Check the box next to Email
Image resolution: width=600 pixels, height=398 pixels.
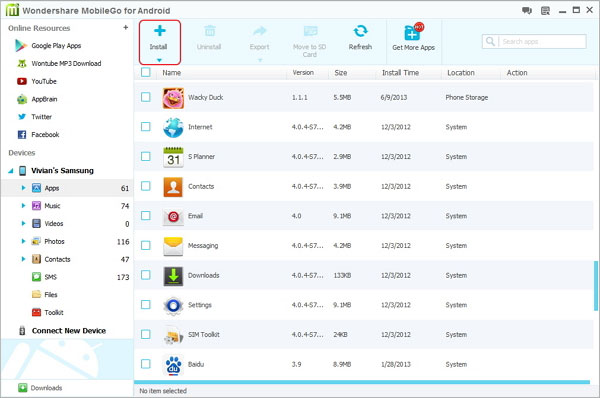145,216
